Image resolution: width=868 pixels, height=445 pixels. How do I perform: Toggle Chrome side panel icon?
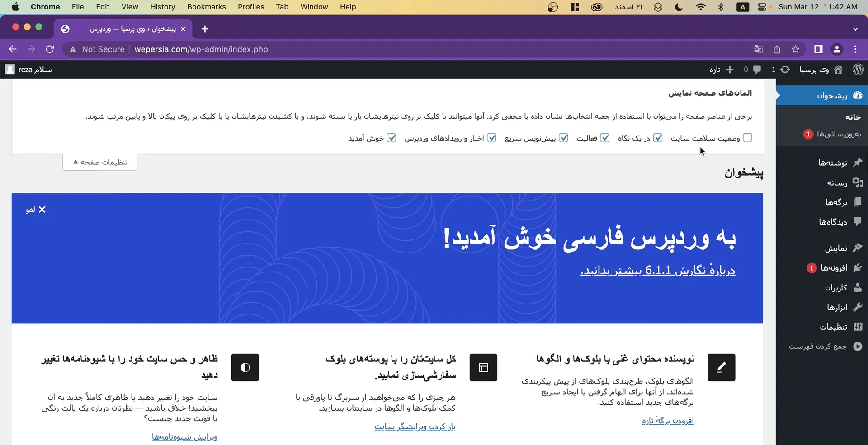[818, 49]
